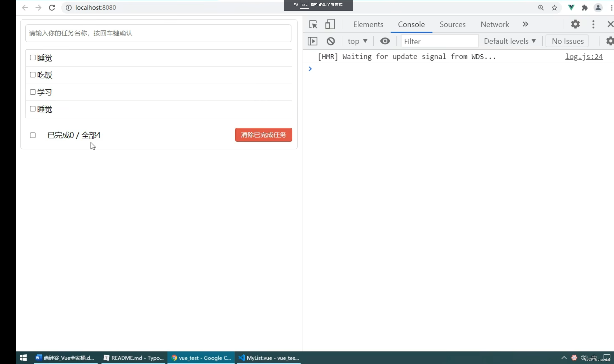614x364 pixels.
Task: Reload the localhost page
Action: tap(52, 8)
